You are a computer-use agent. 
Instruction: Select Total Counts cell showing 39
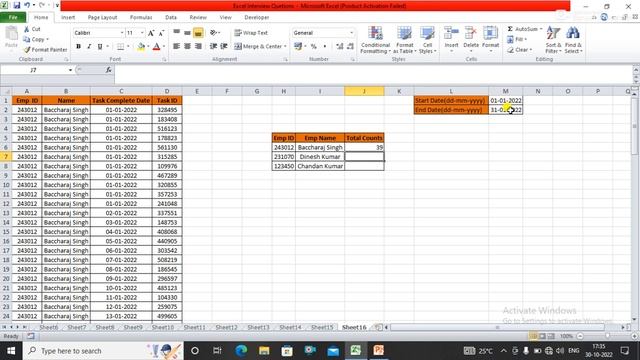pos(364,147)
